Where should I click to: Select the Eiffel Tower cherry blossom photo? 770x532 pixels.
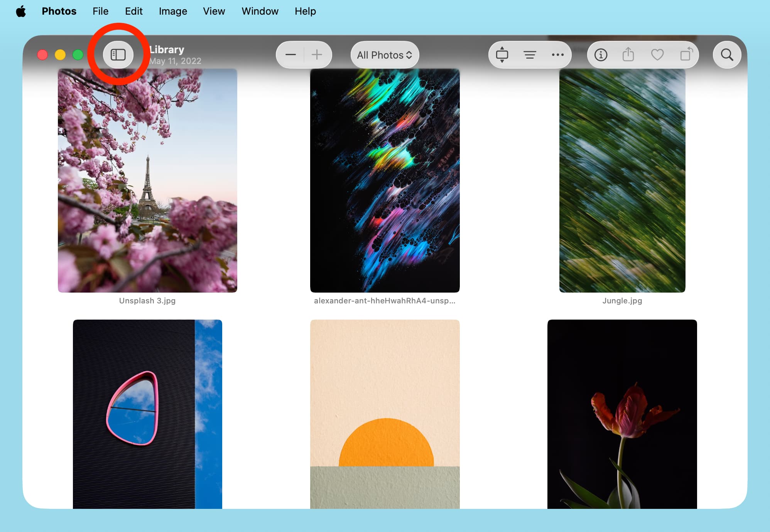pyautogui.click(x=147, y=180)
